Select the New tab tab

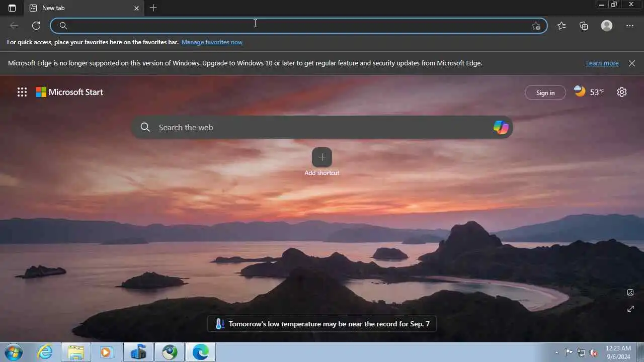84,8
